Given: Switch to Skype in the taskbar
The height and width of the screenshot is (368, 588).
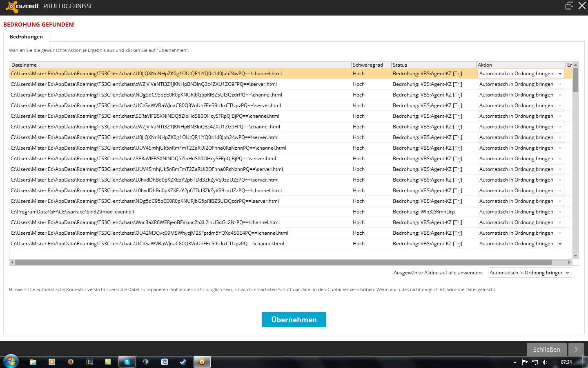Looking at the screenshot, I should pyautogui.click(x=127, y=362).
